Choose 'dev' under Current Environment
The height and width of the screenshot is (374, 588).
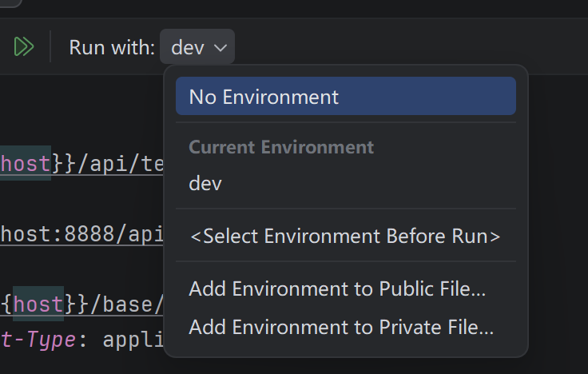[205, 183]
